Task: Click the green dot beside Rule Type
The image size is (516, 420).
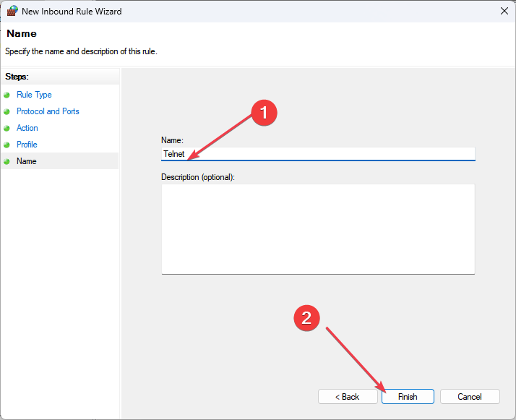Action: pyautogui.click(x=7, y=95)
